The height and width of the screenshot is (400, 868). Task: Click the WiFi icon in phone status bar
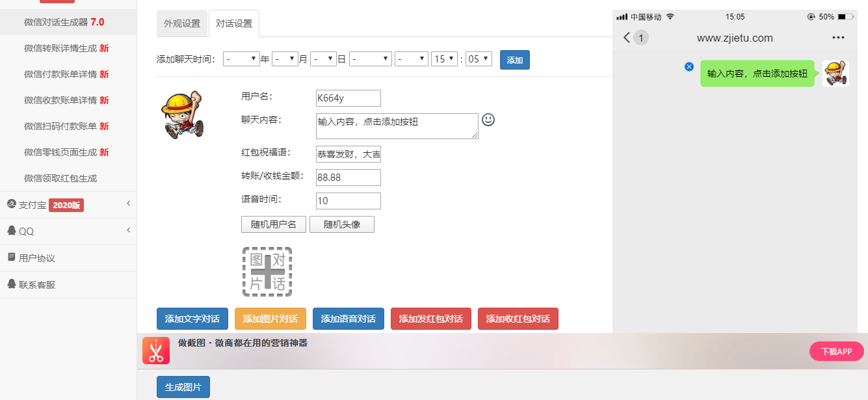point(670,16)
